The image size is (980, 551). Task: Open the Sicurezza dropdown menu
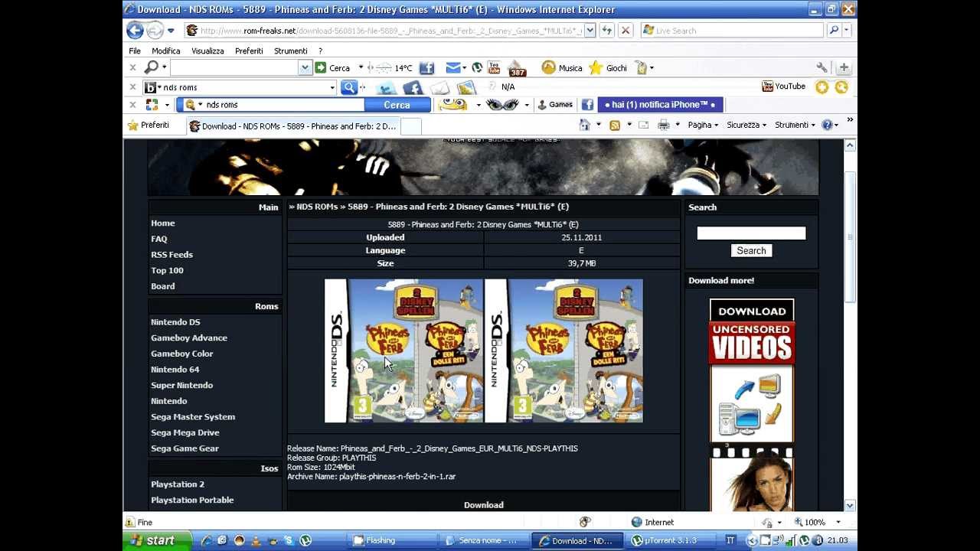coord(746,125)
